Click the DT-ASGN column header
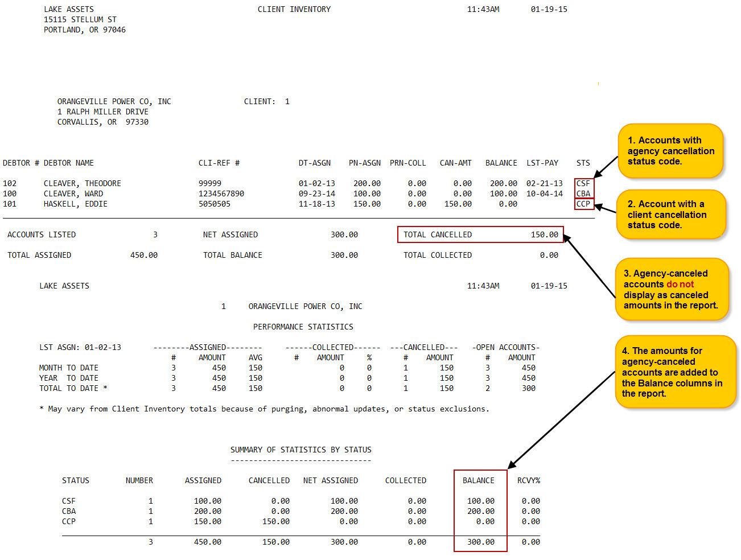This screenshot has height=560, width=741. [314, 163]
